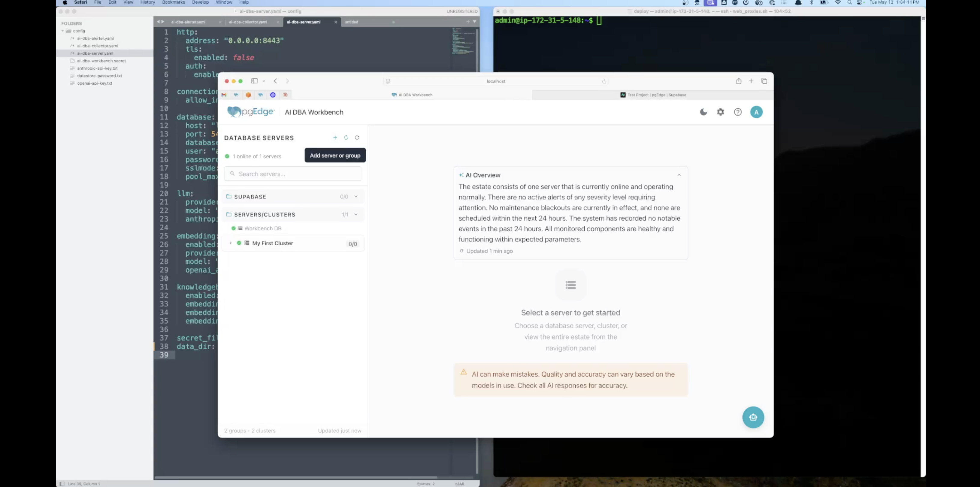Open the Wi-Fi menu in the menu bar
Screen dimensions: 980x487
point(838,2)
